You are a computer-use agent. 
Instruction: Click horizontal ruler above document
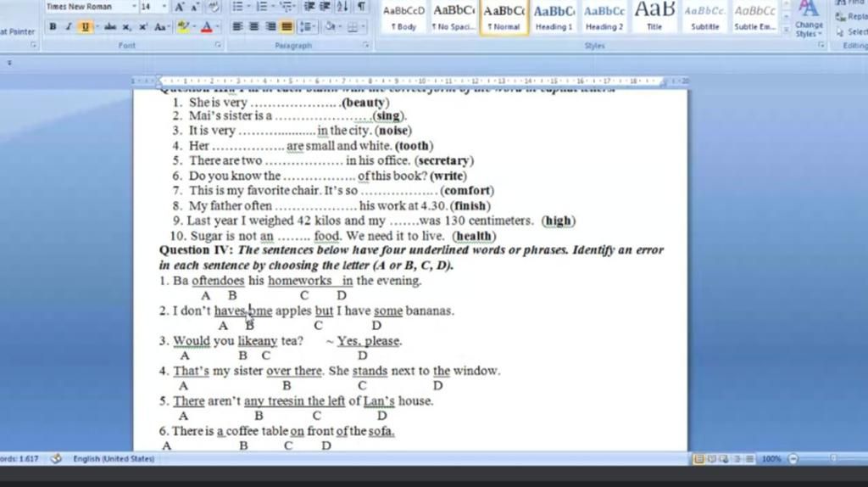(410, 81)
